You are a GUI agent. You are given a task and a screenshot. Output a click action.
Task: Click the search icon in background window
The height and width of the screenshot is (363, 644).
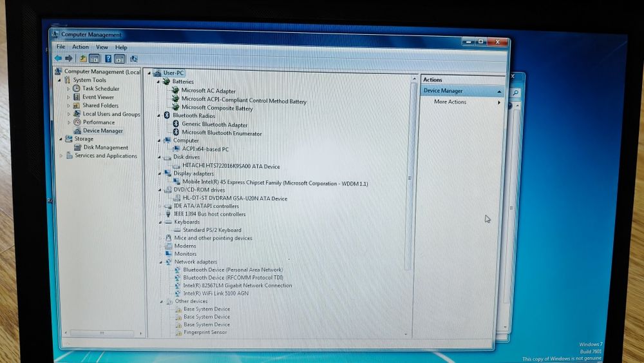click(515, 93)
